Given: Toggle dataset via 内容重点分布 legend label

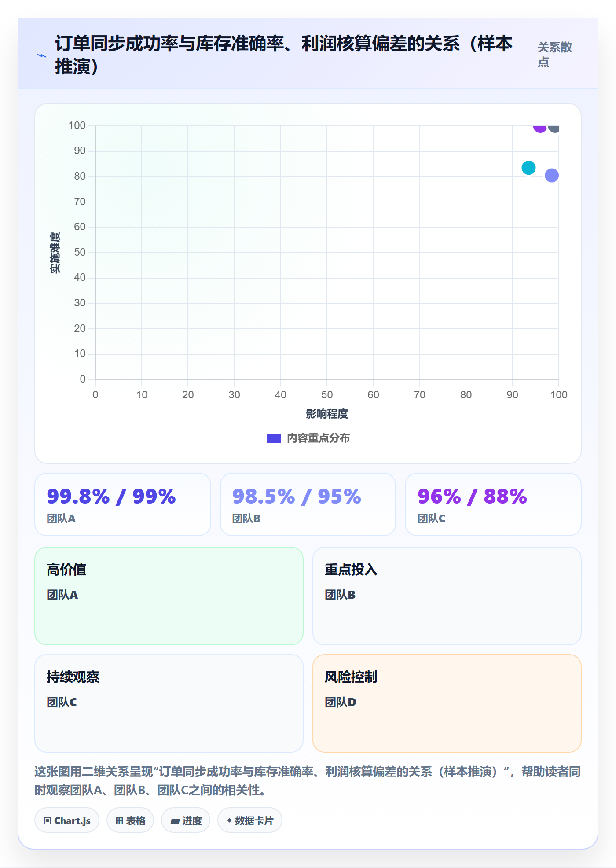Looking at the screenshot, I should [x=318, y=438].
